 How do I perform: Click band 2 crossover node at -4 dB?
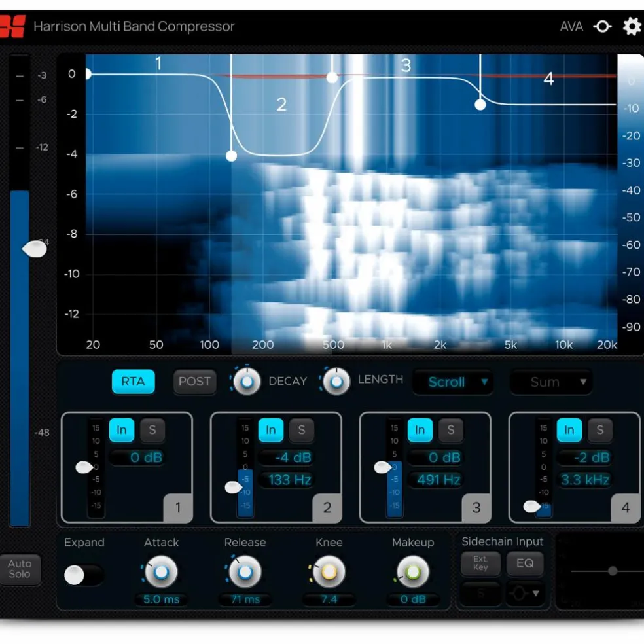coord(231,156)
